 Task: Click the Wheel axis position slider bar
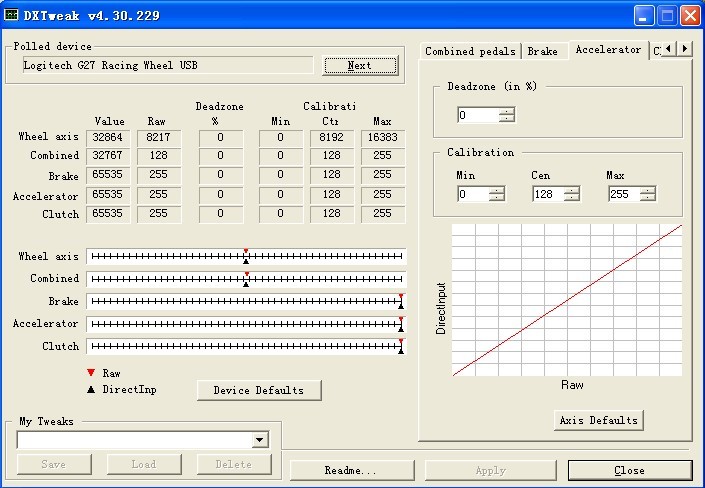point(246,257)
